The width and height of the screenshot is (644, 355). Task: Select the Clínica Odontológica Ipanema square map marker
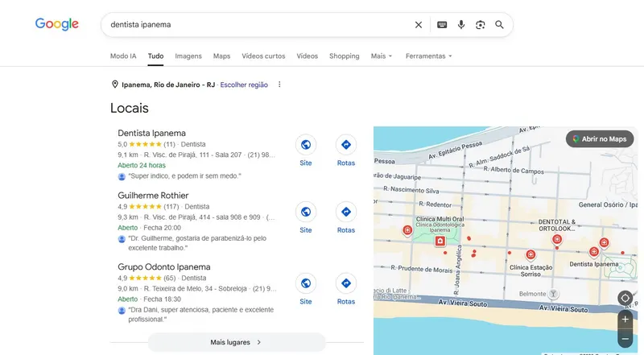click(440, 241)
